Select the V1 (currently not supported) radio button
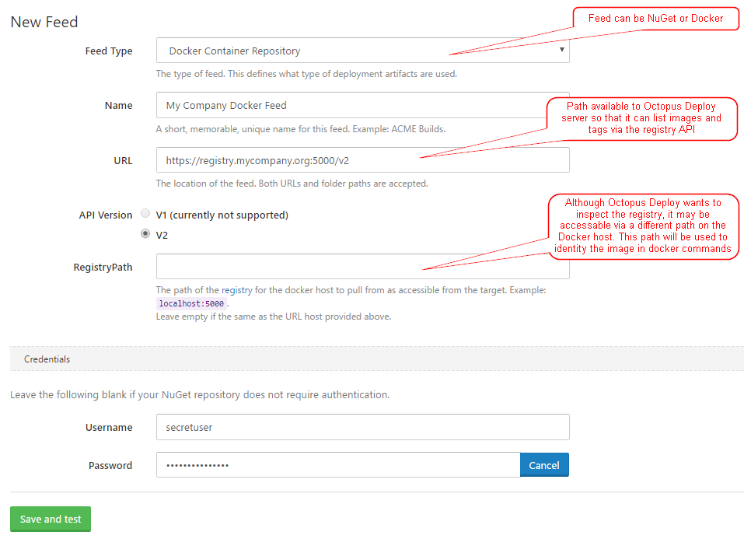744x560 pixels. [145, 214]
